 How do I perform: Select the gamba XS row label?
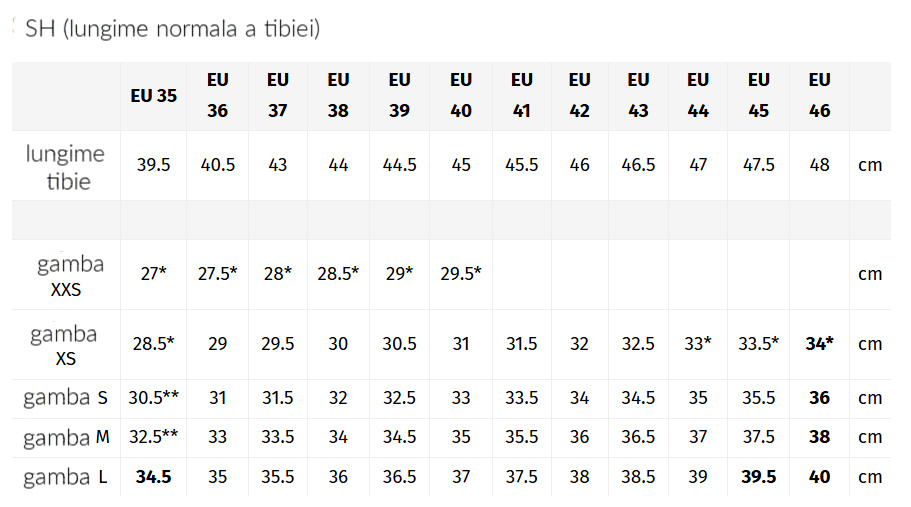point(64,345)
